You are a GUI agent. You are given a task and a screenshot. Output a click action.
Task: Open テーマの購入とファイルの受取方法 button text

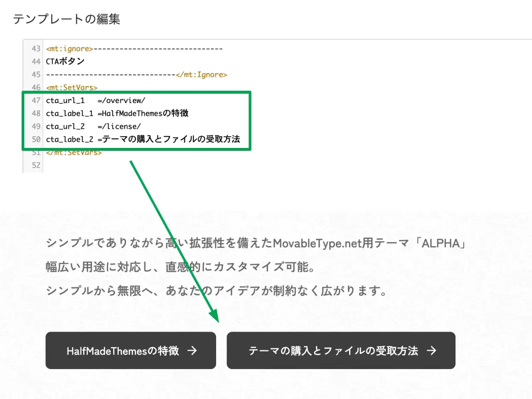(333, 351)
